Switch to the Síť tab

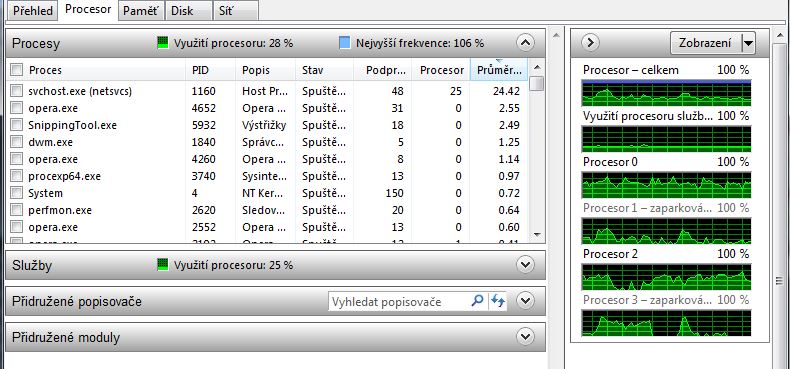point(235,11)
